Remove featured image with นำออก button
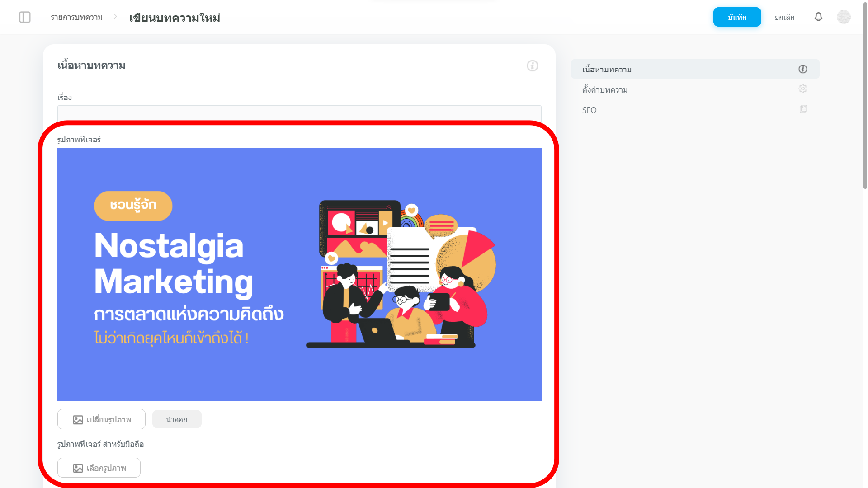 coord(177,419)
